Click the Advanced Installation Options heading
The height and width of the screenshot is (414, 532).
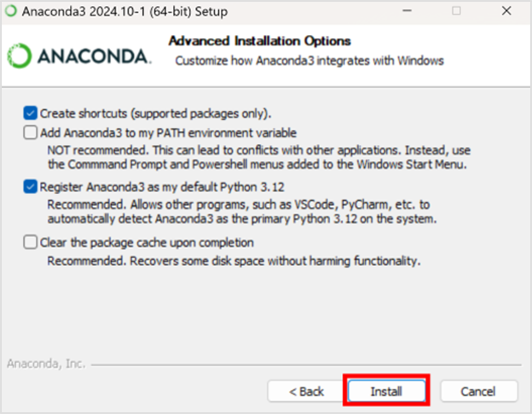(x=260, y=41)
